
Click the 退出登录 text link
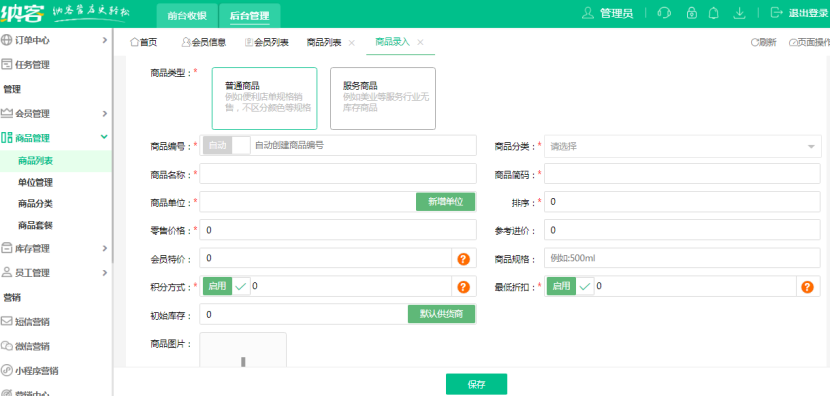pyautogui.click(x=808, y=13)
